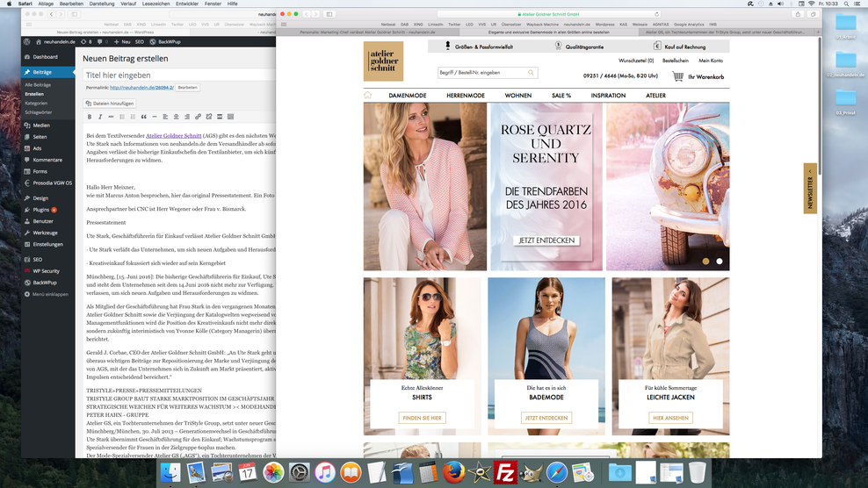Open comments bubble in WordPress admin bar

click(x=103, y=41)
